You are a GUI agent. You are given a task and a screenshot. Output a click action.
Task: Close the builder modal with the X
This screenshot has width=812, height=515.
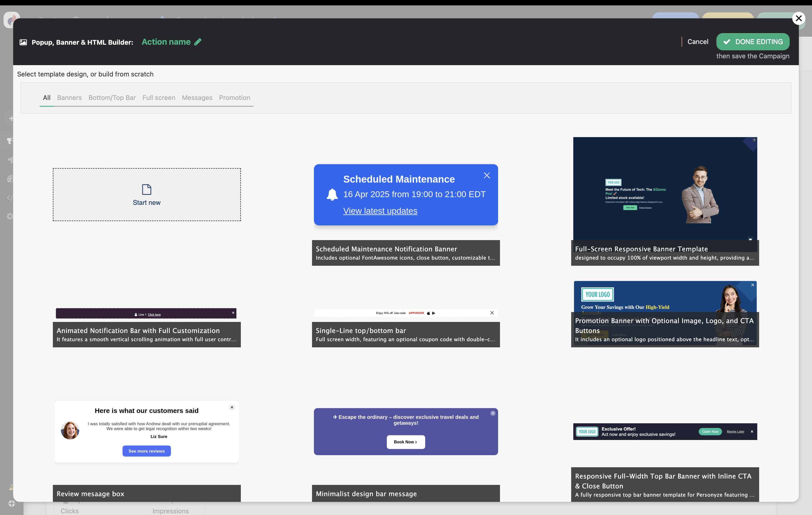(799, 18)
